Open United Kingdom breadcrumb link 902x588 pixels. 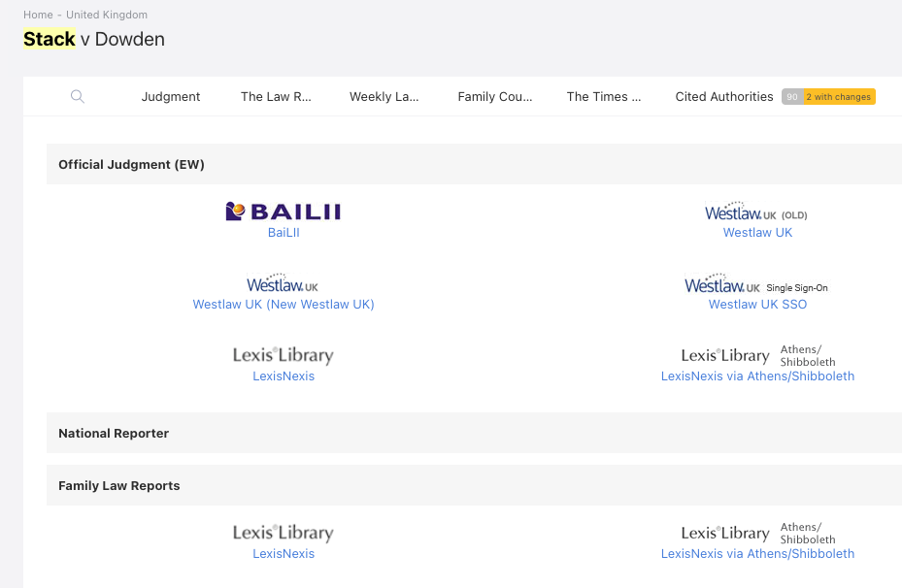tap(107, 15)
